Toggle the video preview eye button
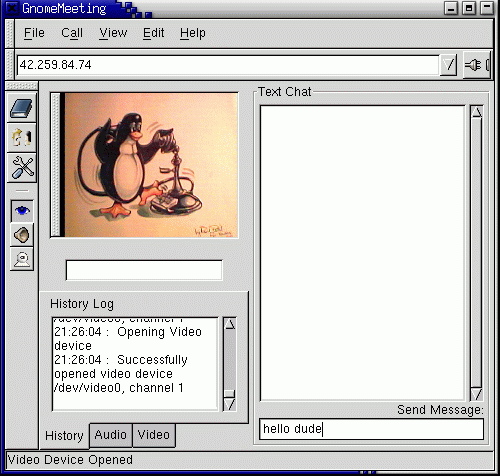The height and width of the screenshot is (476, 500). tap(22, 211)
